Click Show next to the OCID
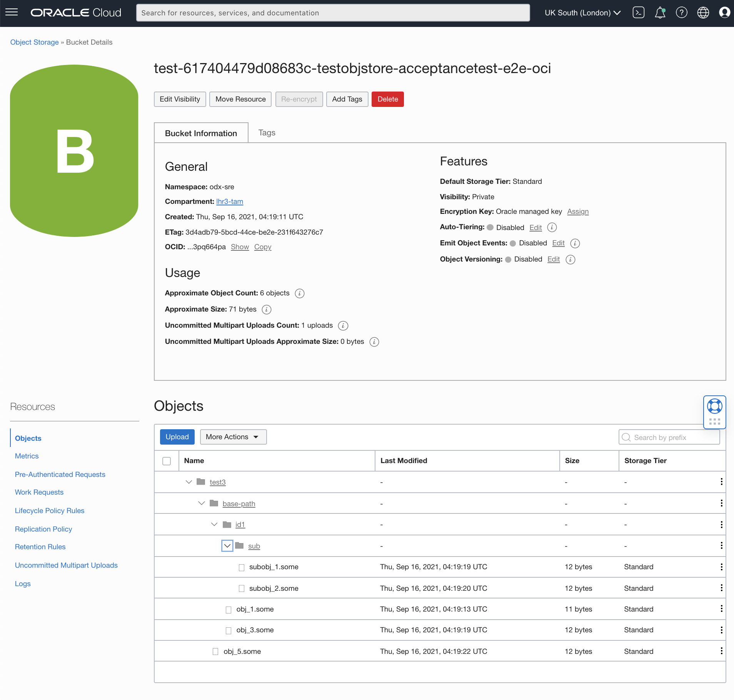This screenshot has height=700, width=734. (x=240, y=247)
